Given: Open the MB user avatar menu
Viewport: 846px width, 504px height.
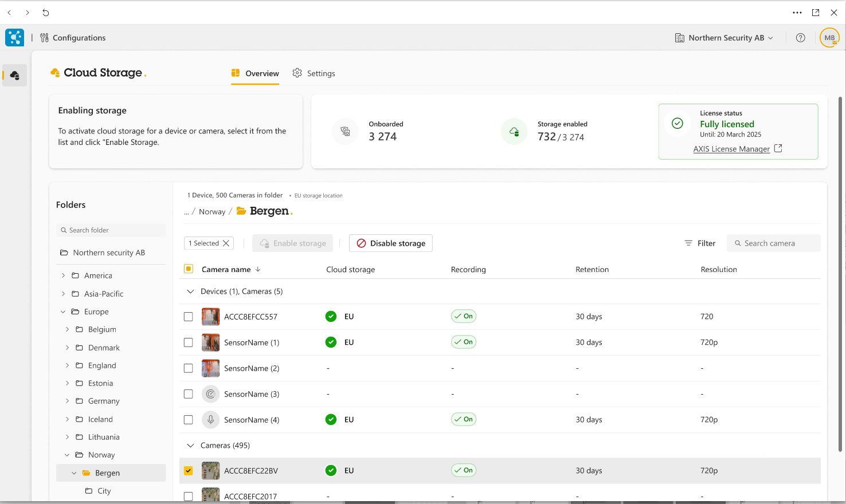Looking at the screenshot, I should click(829, 38).
